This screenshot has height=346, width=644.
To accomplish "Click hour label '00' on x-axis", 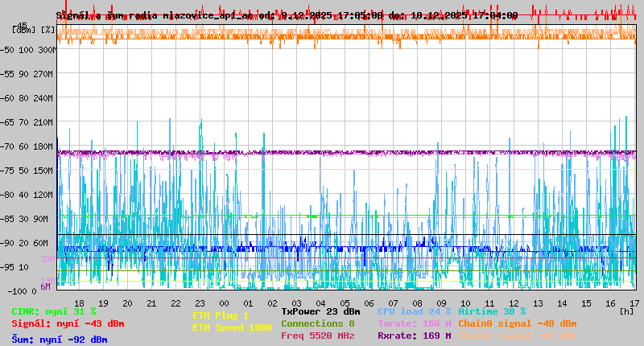I will pos(225,303).
